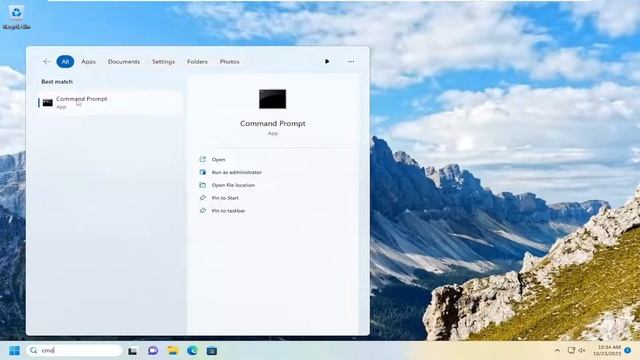The width and height of the screenshot is (640, 360).
Task: Click the volume speaker tray icon
Action: 582,351
